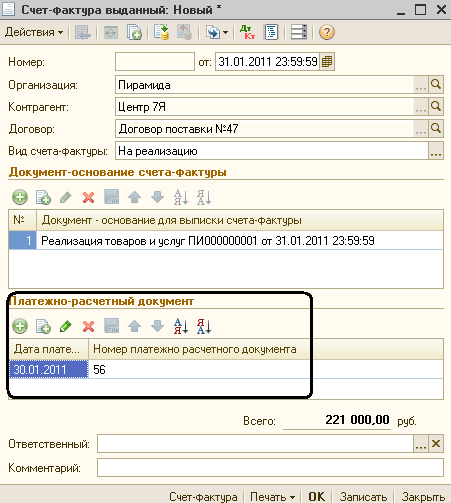Select payment number cell 56
Image resolution: width=451 pixels, height=503 pixels.
(x=266, y=369)
